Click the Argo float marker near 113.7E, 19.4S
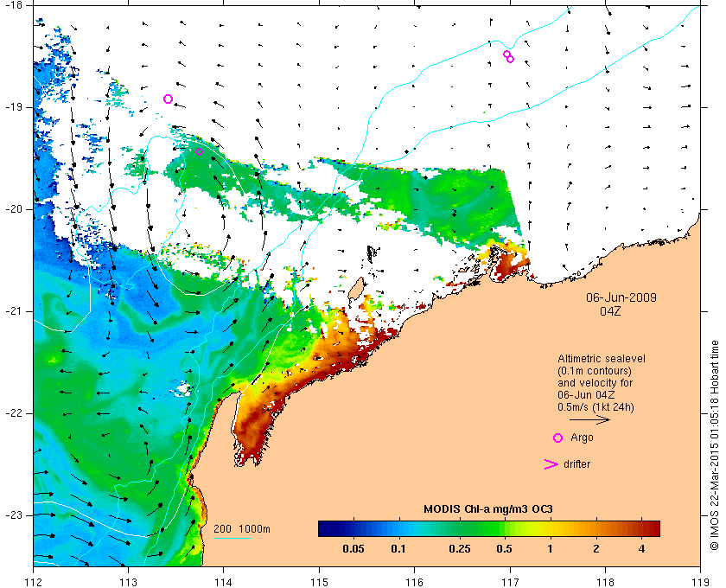This screenshot has height=588, width=726. [x=199, y=151]
